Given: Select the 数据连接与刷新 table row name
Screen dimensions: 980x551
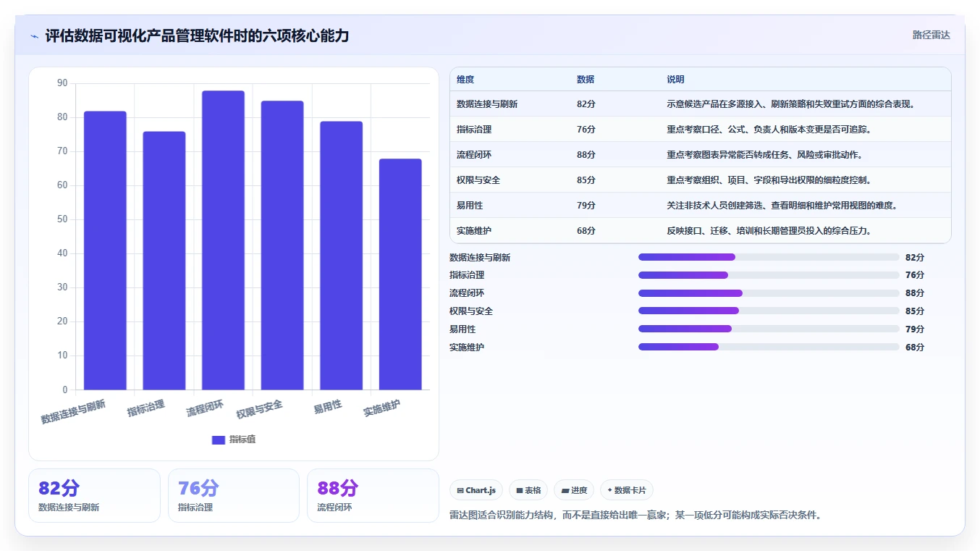Looking at the screenshot, I should [x=487, y=104].
